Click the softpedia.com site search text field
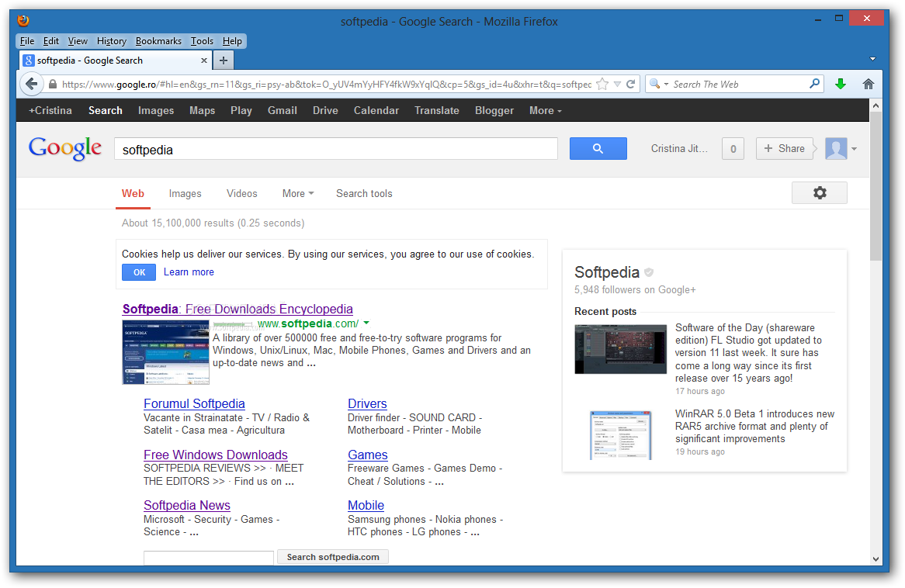This screenshot has height=588, width=905. click(x=208, y=558)
